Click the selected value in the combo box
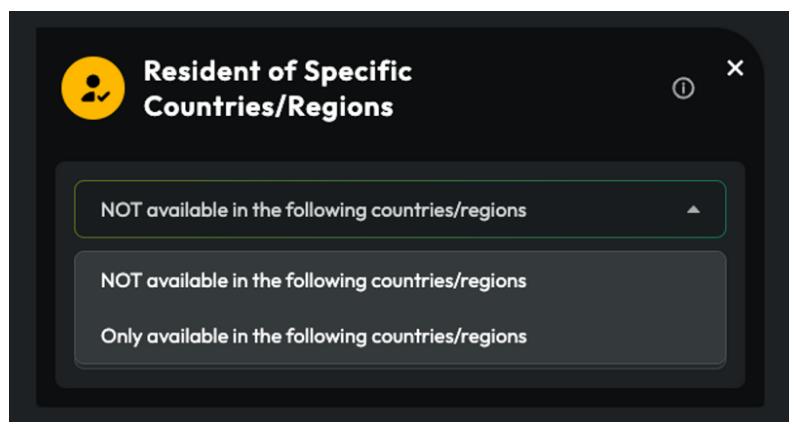 313,210
